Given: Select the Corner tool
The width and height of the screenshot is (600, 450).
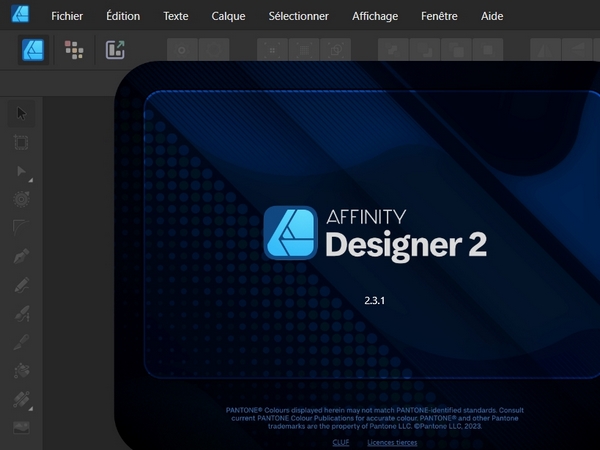Looking at the screenshot, I should 21,228.
